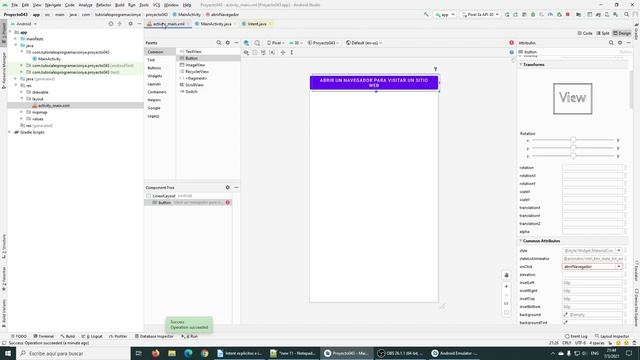Open the Logcat tool window
The width and height of the screenshot is (640, 360).
(92, 336)
